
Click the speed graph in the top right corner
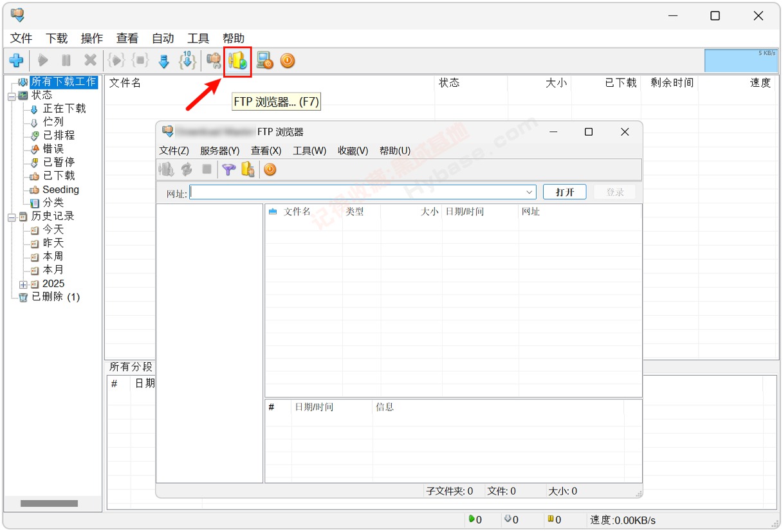[741, 60]
